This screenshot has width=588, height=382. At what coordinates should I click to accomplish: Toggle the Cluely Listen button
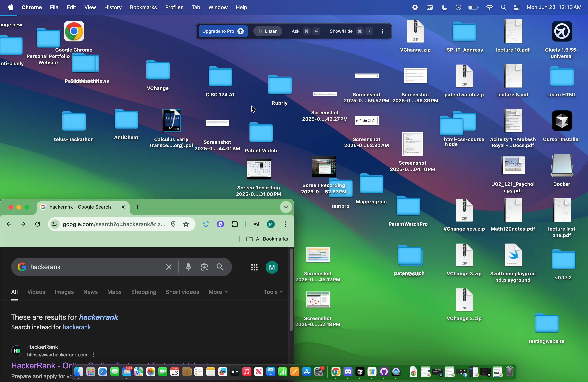(x=268, y=31)
